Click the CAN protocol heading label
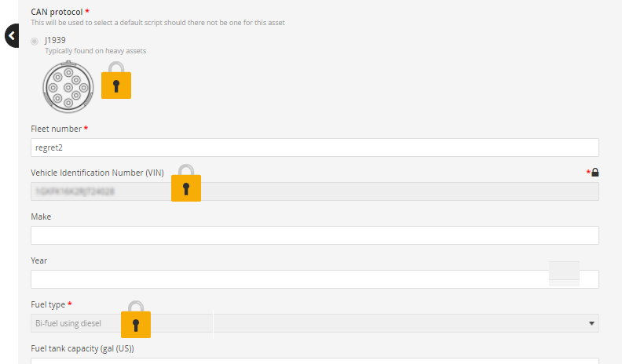 pyautogui.click(x=57, y=13)
